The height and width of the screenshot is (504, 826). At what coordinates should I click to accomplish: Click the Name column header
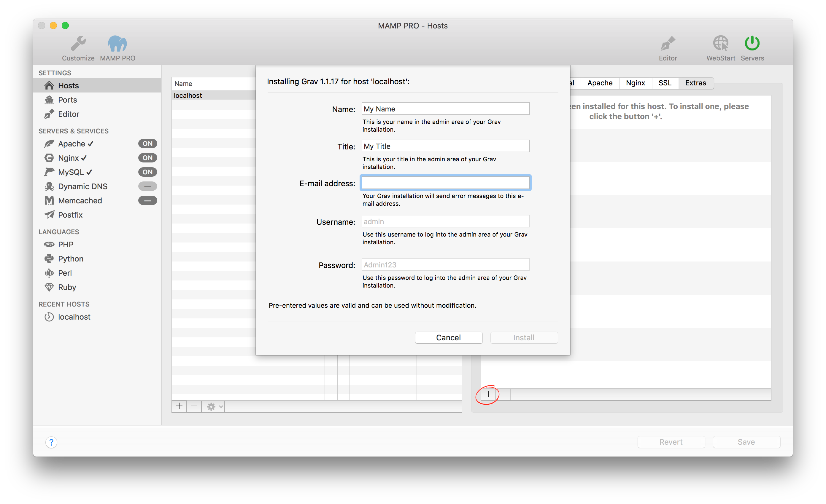click(214, 83)
